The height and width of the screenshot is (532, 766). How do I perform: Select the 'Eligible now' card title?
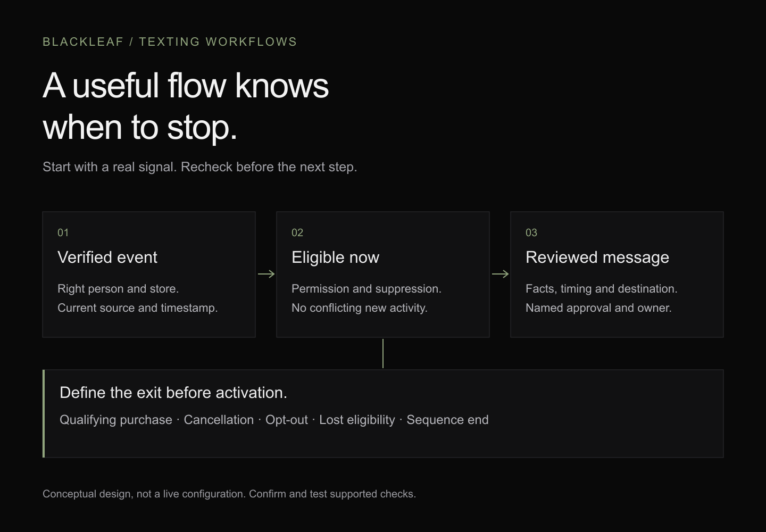(335, 257)
